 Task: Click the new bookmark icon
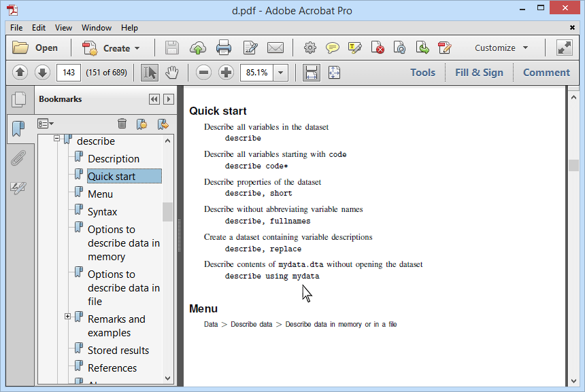pos(141,124)
